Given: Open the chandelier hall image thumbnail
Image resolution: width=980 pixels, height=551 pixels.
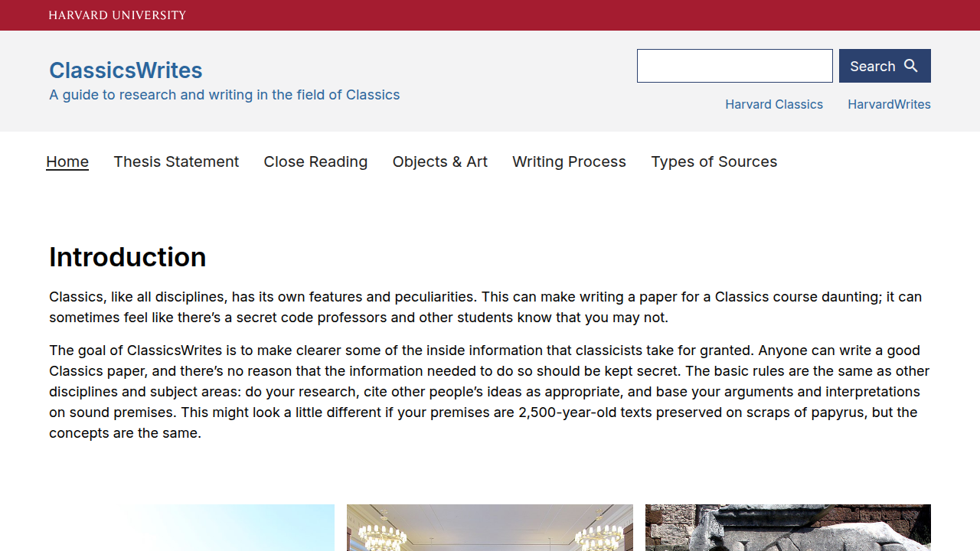Looking at the screenshot, I should click(490, 527).
